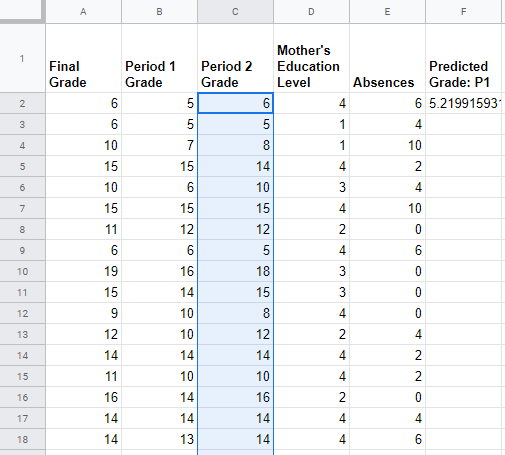Select empty Predicted Grade cell in row 3
This screenshot has width=505, height=455.
point(463,124)
